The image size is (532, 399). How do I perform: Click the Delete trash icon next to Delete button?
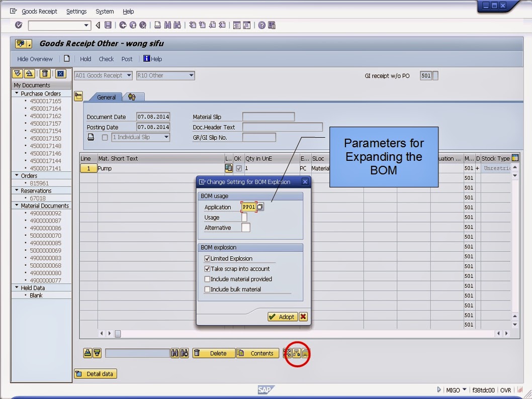tap(197, 353)
